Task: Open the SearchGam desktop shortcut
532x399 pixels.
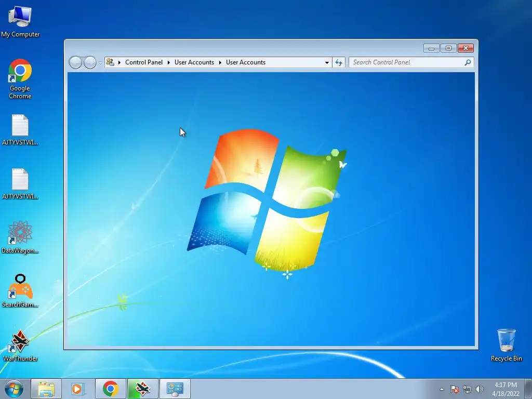Action: [x=20, y=291]
